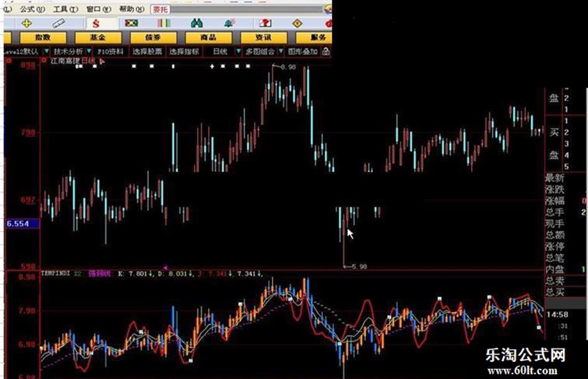The image size is (588, 379).
Task: Open F10资料 from the toolbar
Action: coord(111,52)
